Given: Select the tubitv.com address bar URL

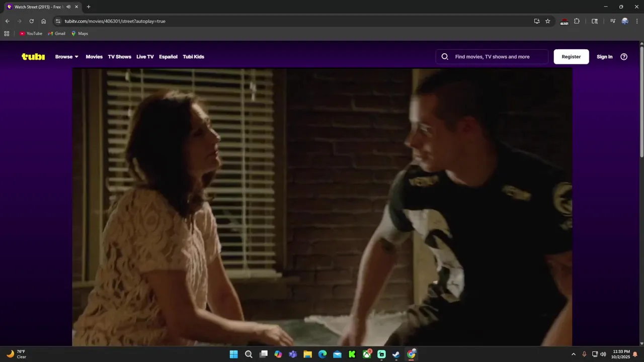Looking at the screenshot, I should [115, 21].
